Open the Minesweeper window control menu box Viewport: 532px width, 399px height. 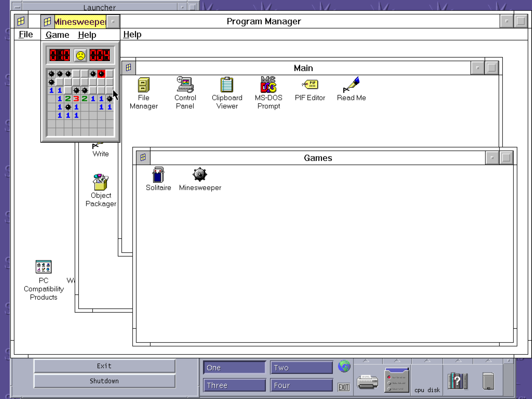point(48,22)
